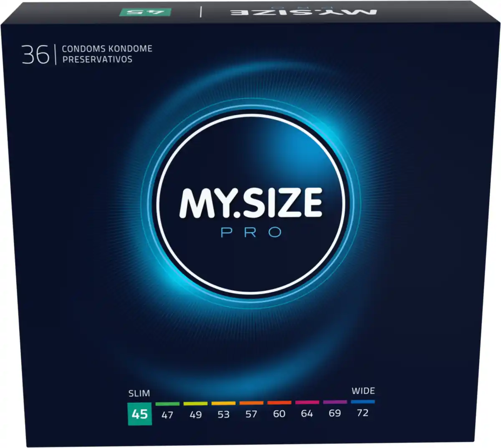Select the size number 53
Image resolution: width=501 pixels, height=448 pixels.
click(x=223, y=415)
